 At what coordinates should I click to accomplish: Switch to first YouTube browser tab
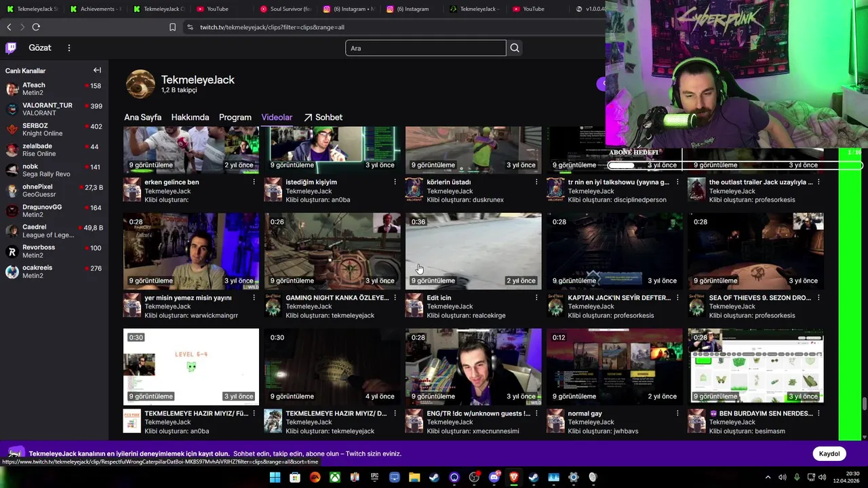pos(222,9)
